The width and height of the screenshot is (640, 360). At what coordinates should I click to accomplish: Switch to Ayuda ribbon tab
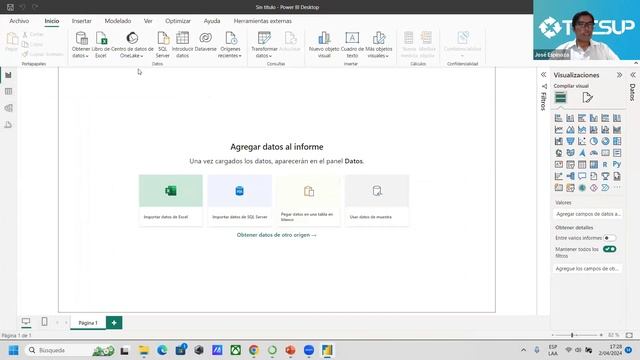[x=212, y=21]
